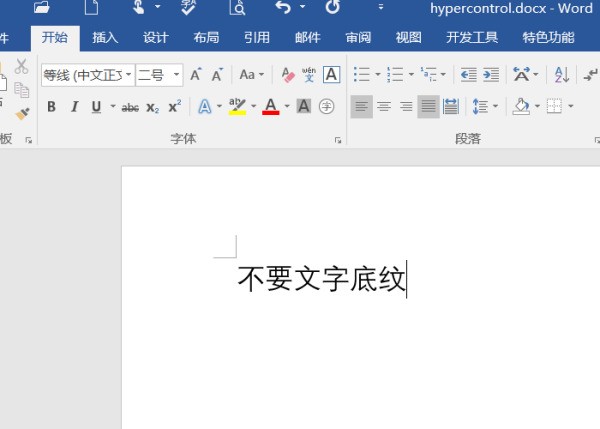
Task: Apply yellow text highlight color
Action: pos(237,106)
